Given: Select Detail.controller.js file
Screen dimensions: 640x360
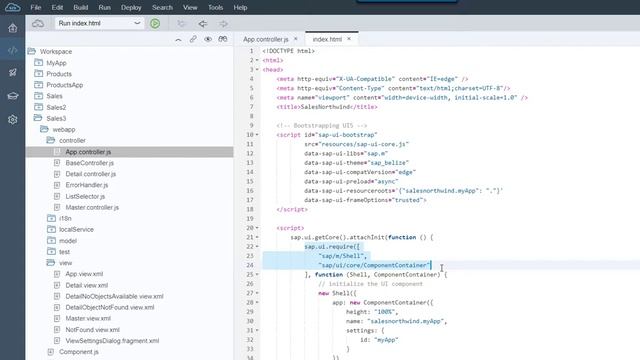Looking at the screenshot, I should tap(91, 174).
